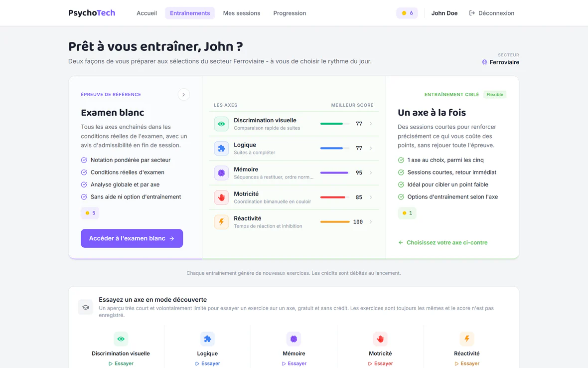This screenshot has width=588, height=368.
Task: Click the 6 credits badge in header
Action: pos(407,13)
